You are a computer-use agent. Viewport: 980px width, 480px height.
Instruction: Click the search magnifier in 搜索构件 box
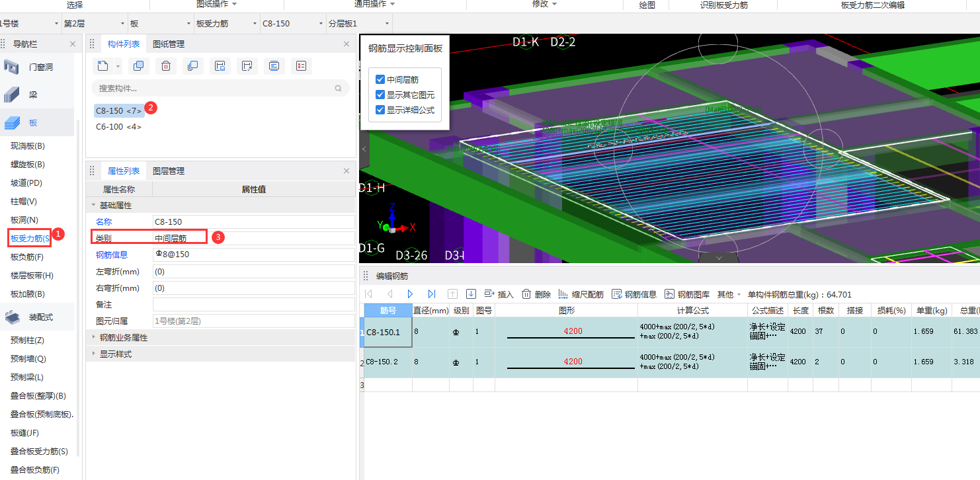(339, 88)
